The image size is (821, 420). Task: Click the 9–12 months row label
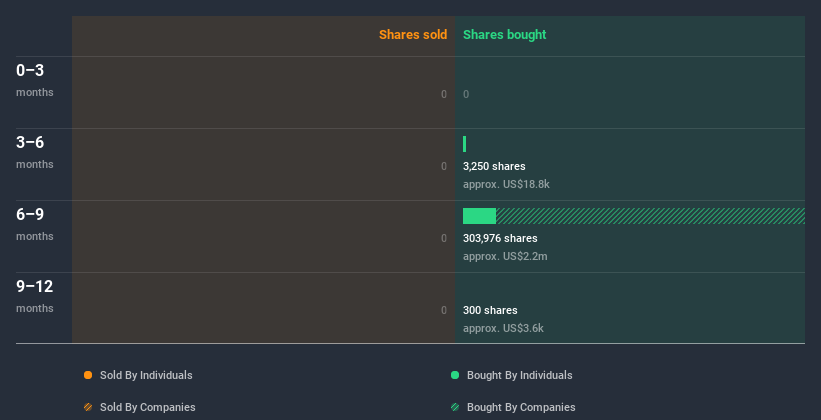(x=35, y=295)
